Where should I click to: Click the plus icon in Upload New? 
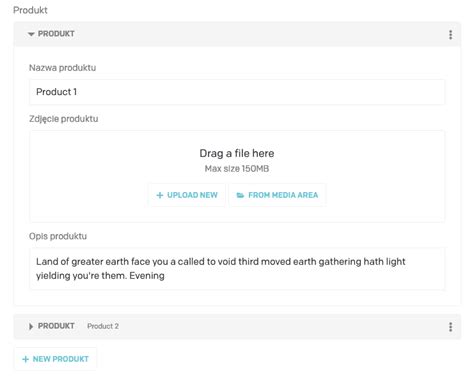pyautogui.click(x=160, y=195)
